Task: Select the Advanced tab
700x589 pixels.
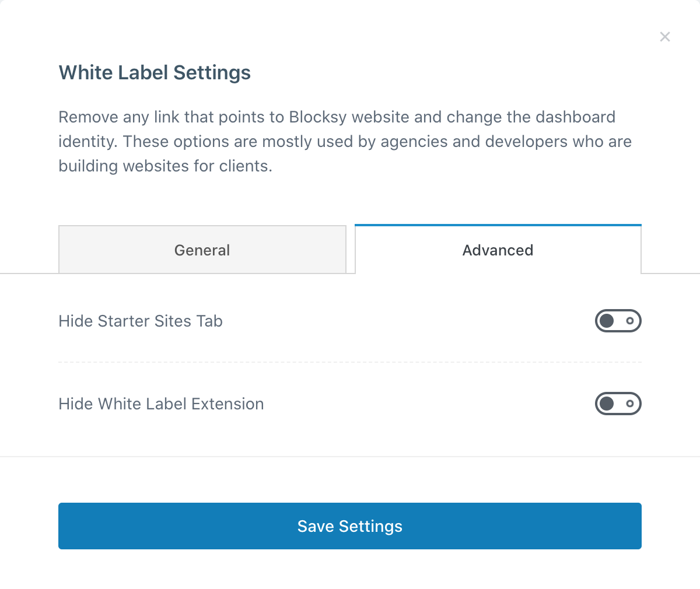Action: pyautogui.click(x=498, y=250)
